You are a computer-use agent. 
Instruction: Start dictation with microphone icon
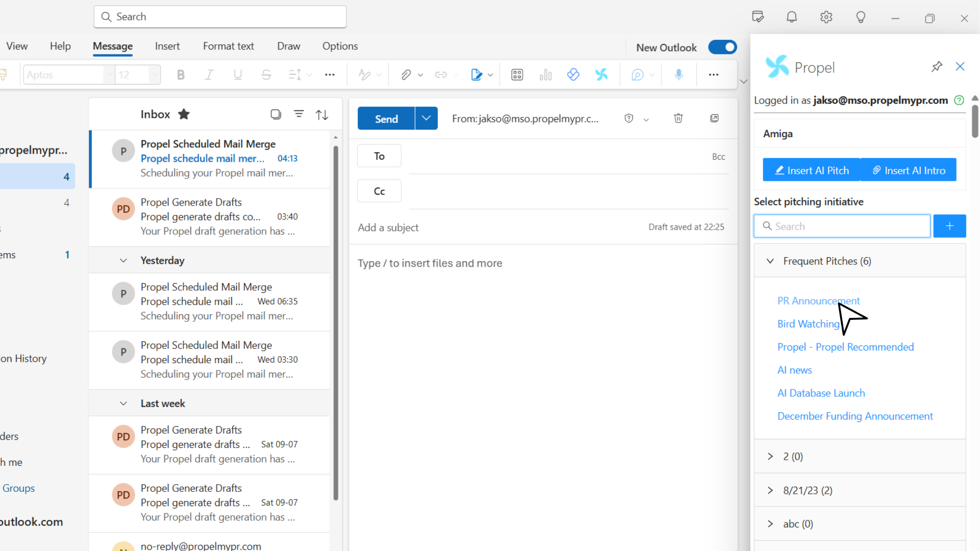click(678, 75)
